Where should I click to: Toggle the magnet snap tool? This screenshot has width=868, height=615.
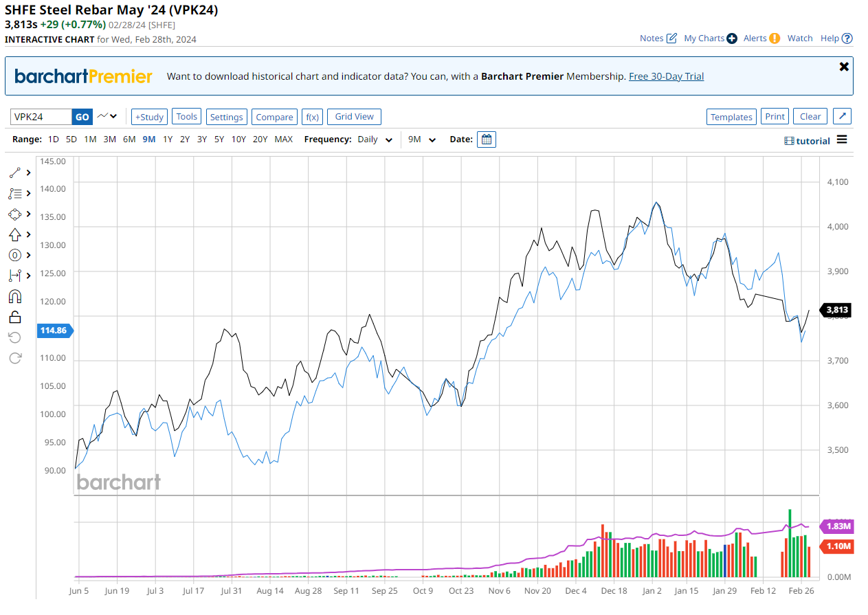point(15,296)
